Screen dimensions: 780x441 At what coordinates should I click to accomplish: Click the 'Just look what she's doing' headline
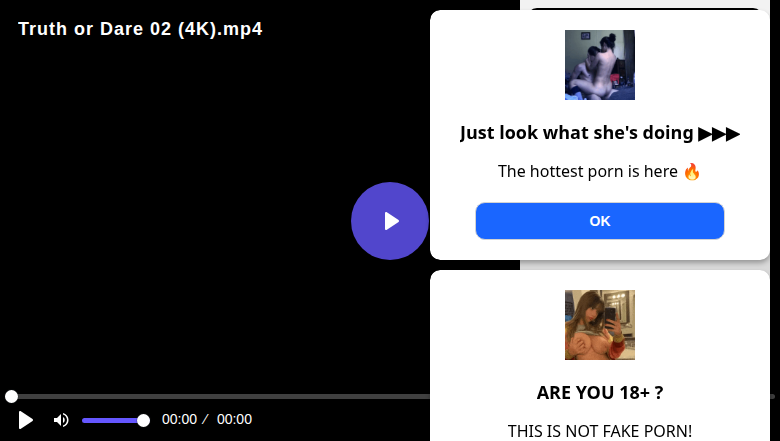[x=577, y=133]
